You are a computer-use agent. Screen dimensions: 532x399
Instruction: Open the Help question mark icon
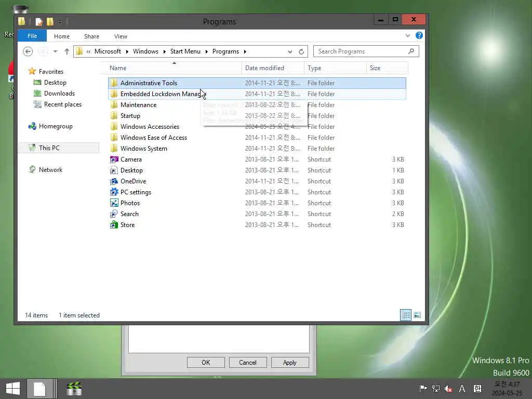tap(419, 36)
